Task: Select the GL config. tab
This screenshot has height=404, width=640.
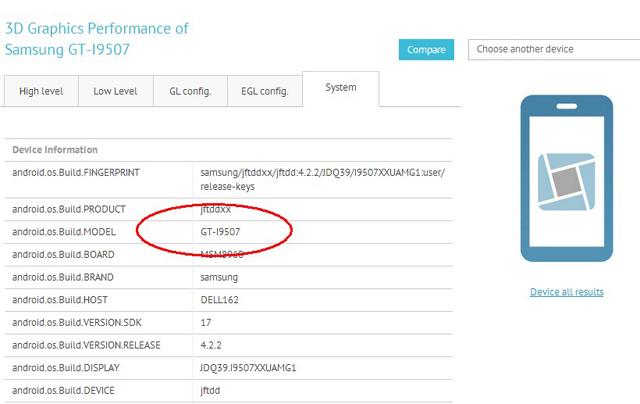Action: coord(190,91)
